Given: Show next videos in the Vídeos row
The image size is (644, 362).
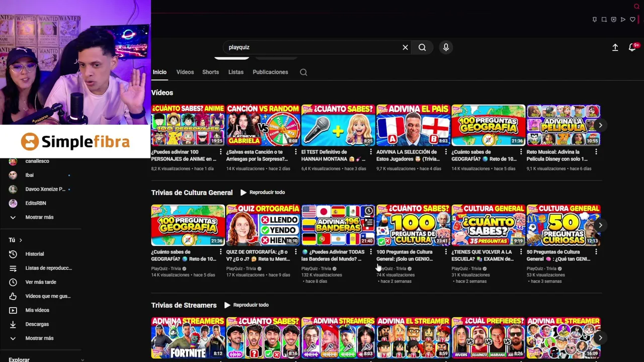Looking at the screenshot, I should tap(600, 125).
